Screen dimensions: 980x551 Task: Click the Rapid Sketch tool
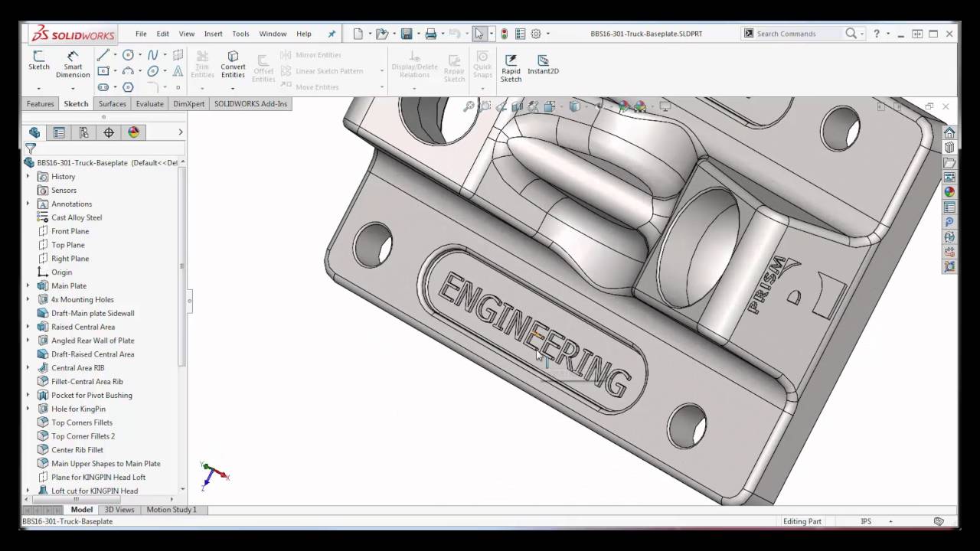click(511, 68)
